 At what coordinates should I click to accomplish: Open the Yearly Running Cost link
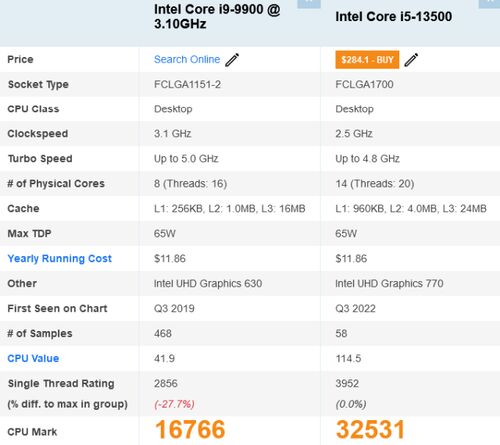[60, 258]
